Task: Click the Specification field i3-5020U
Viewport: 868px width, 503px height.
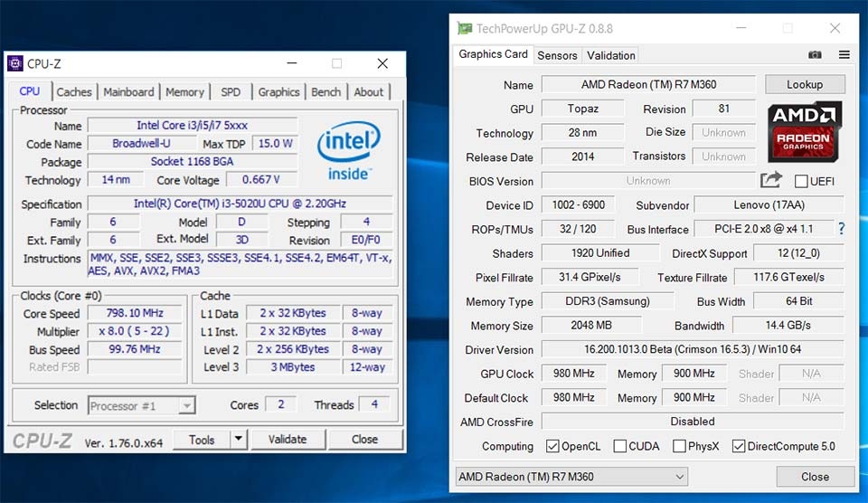Action: [x=241, y=204]
